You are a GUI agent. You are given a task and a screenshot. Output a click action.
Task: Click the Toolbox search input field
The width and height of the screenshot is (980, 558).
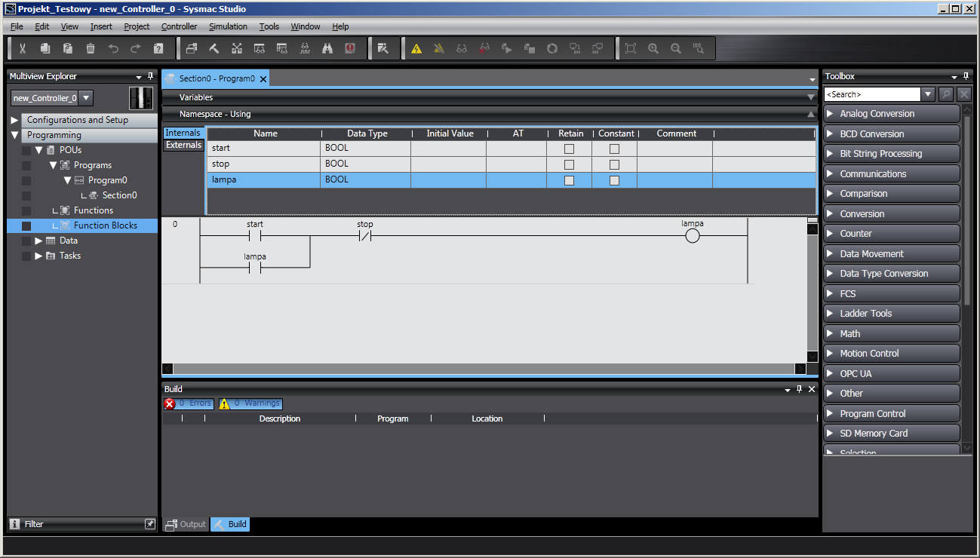coord(872,94)
